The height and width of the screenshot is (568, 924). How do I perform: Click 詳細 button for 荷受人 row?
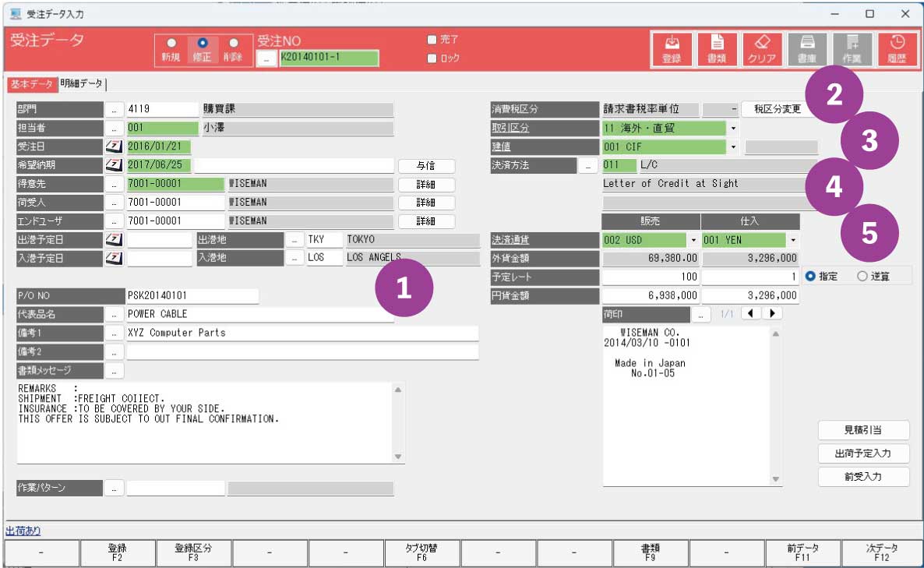[x=426, y=203]
